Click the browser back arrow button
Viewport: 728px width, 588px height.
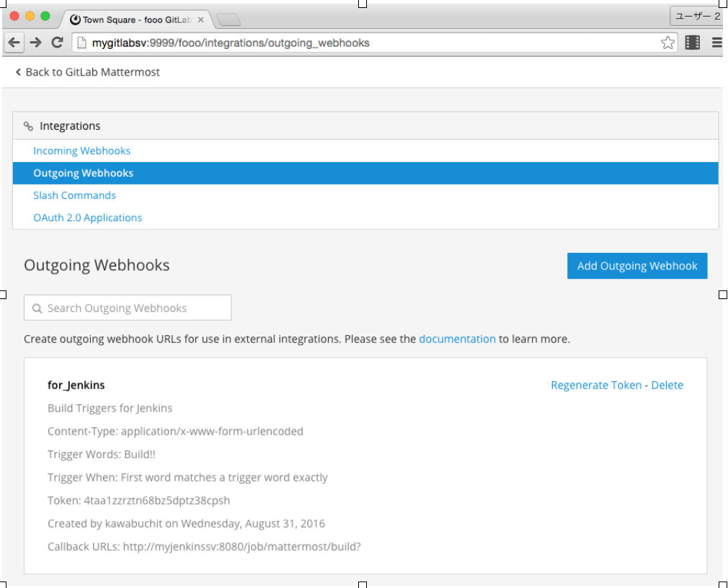(14, 43)
